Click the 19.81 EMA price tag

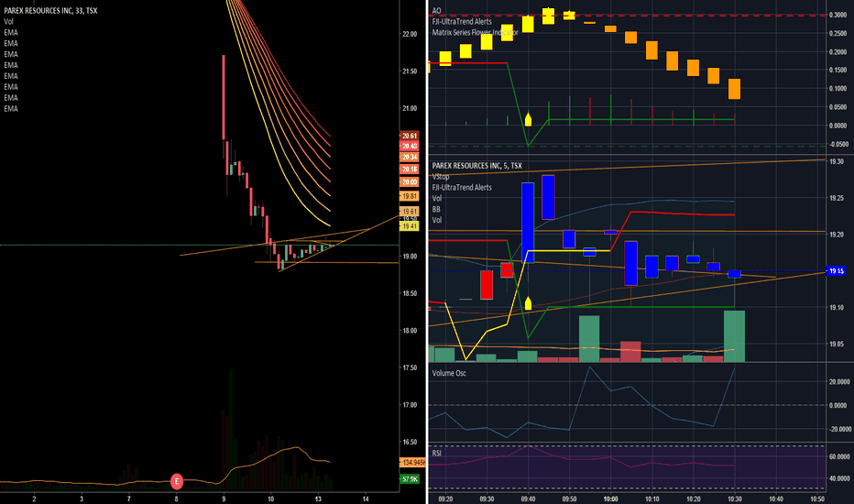click(x=410, y=196)
